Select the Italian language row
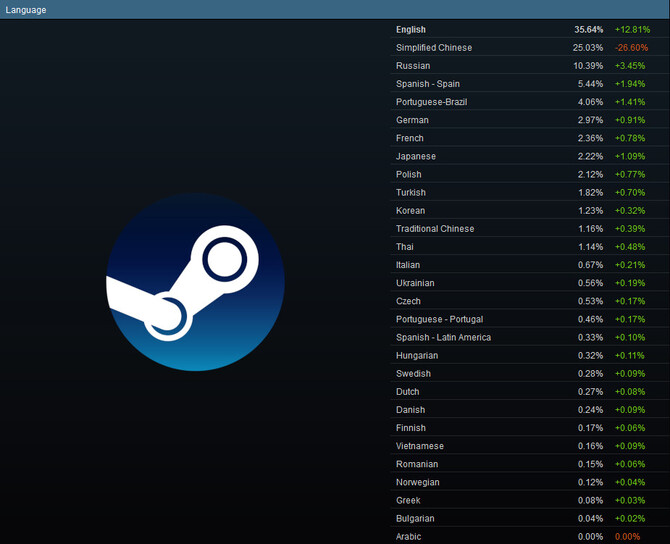This screenshot has width=670, height=544. (x=530, y=265)
